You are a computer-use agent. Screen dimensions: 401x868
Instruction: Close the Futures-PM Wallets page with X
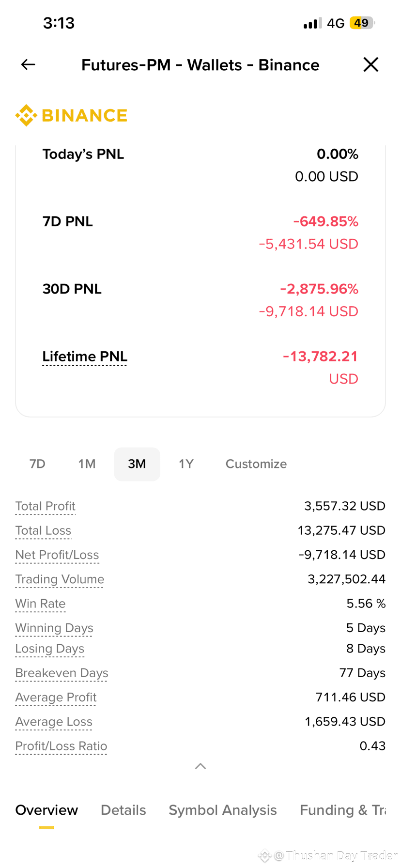[371, 64]
